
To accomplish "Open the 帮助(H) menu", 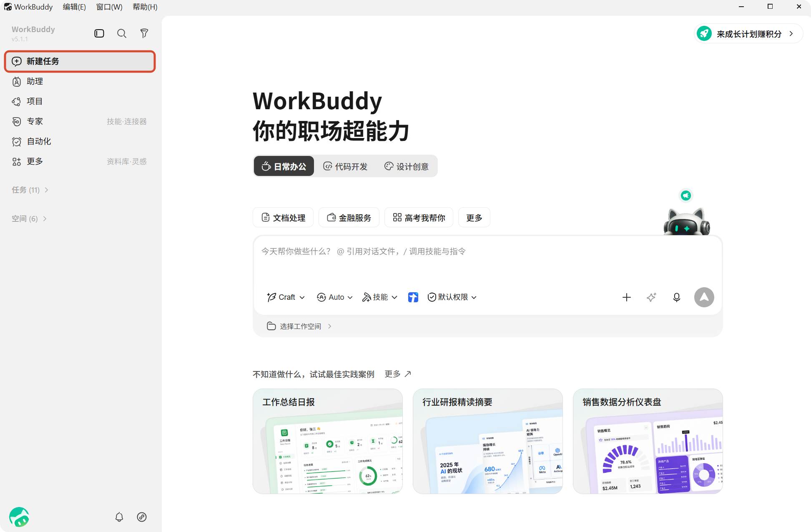I will 145,7.
